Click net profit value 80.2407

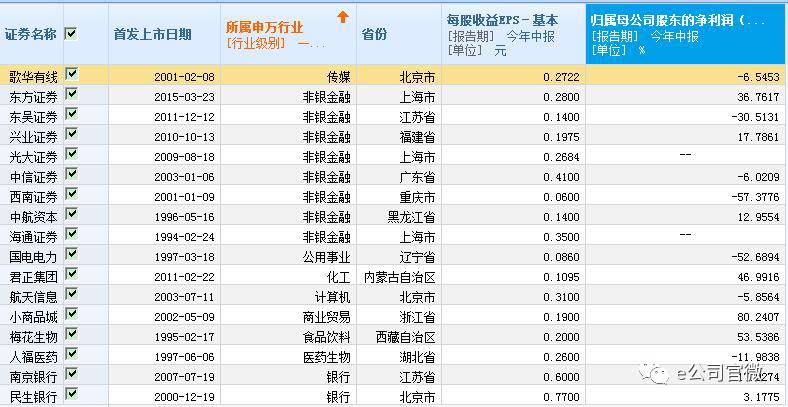757,317
